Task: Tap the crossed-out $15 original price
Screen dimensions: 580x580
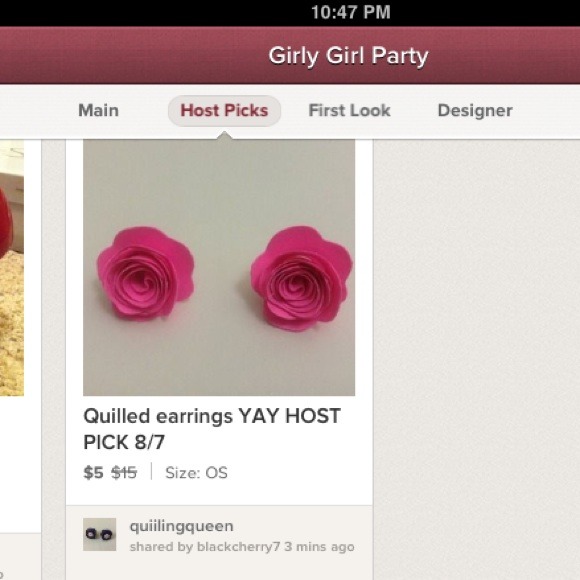Action: tap(124, 473)
